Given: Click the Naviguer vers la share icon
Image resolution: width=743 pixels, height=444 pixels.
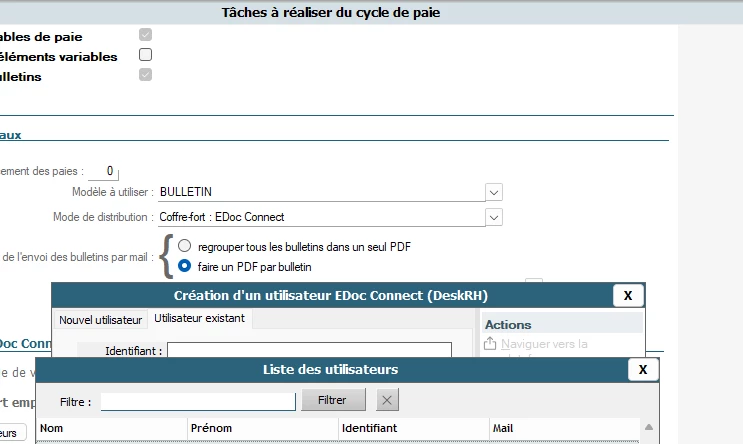Looking at the screenshot, I should coord(490,344).
